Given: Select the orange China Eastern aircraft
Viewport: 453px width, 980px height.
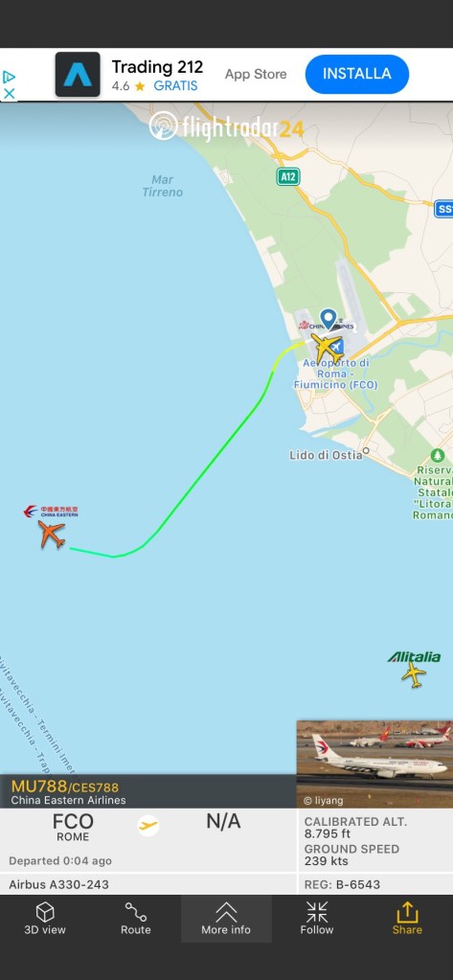Looking at the screenshot, I should tap(51, 535).
